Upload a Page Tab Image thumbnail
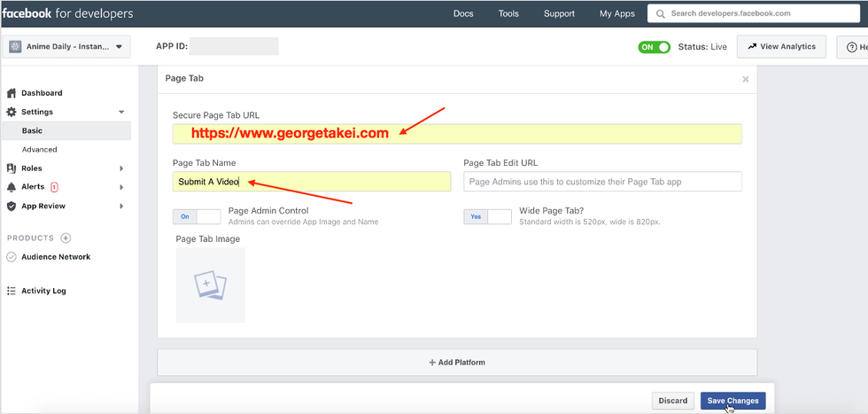Image resolution: width=868 pixels, height=414 pixels. pos(210,285)
